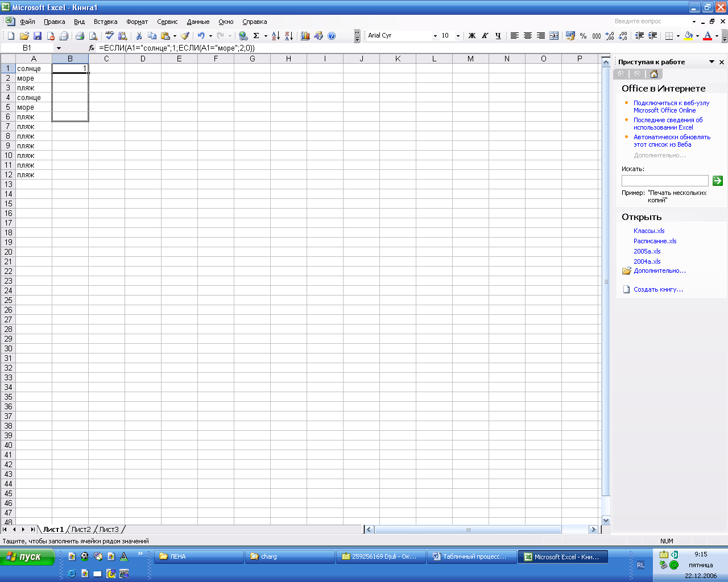Image resolution: width=728 pixels, height=582 pixels.
Task: Open a file using the folder icon
Action: (x=24, y=36)
